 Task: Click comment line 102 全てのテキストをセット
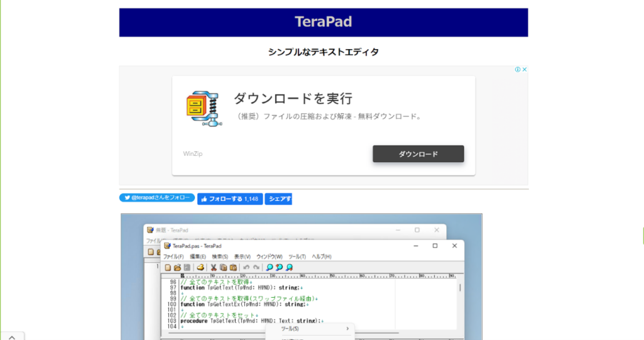pos(219,315)
